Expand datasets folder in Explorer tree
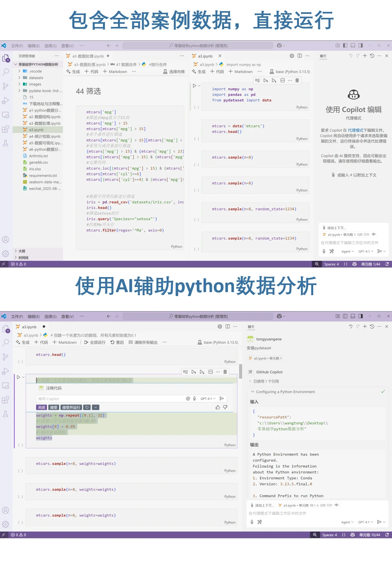This screenshot has width=392, height=570. click(38, 78)
